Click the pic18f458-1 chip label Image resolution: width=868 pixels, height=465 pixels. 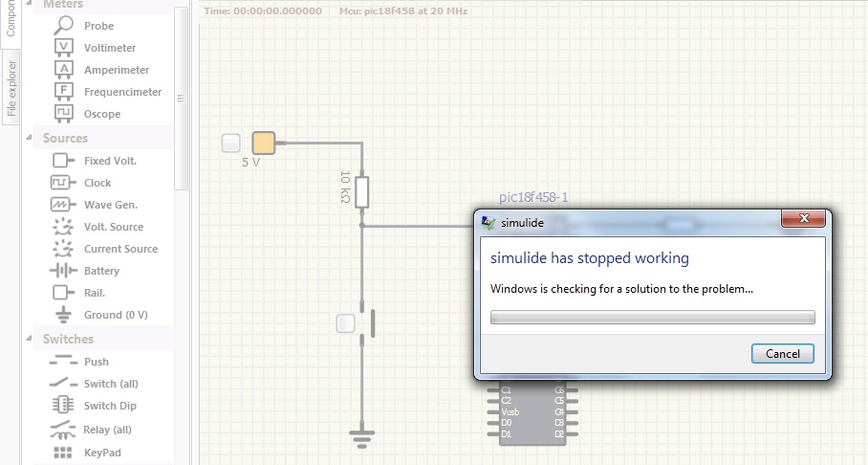(x=533, y=197)
